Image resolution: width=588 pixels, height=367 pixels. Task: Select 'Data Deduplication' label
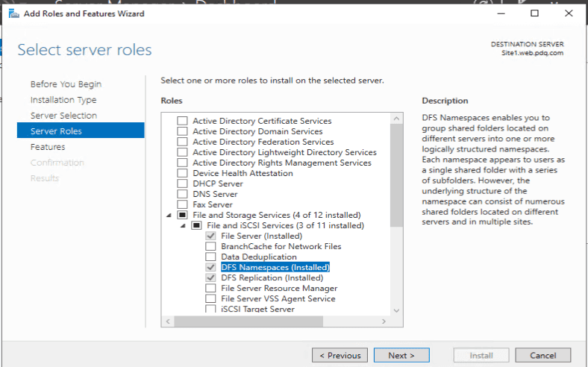[259, 257]
